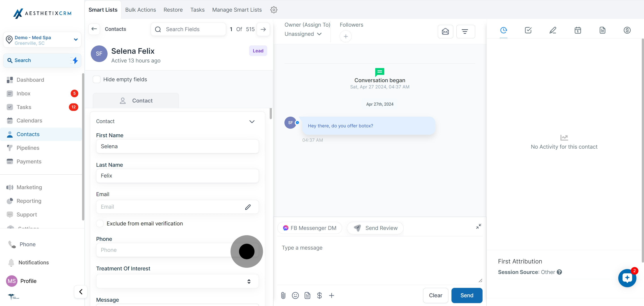
Task: Open the Smart Lists settings gear
Action: tap(274, 10)
